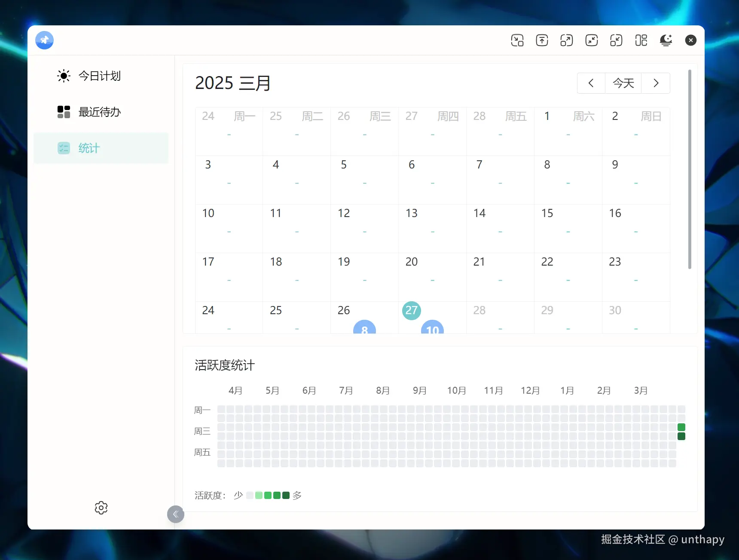The height and width of the screenshot is (560, 739).
Task: Go to the previous month
Action: click(591, 83)
